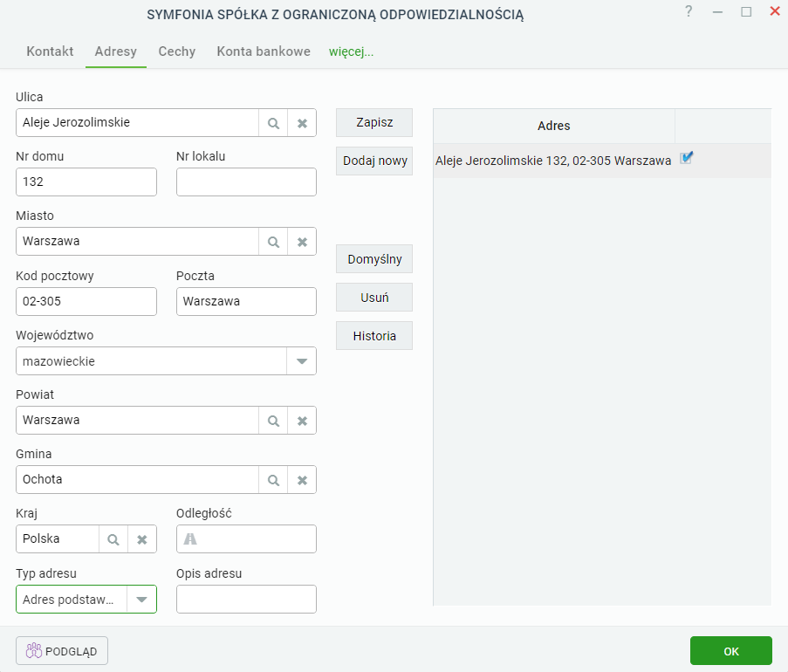
Task: Search country in Kraj field
Action: pos(113,539)
